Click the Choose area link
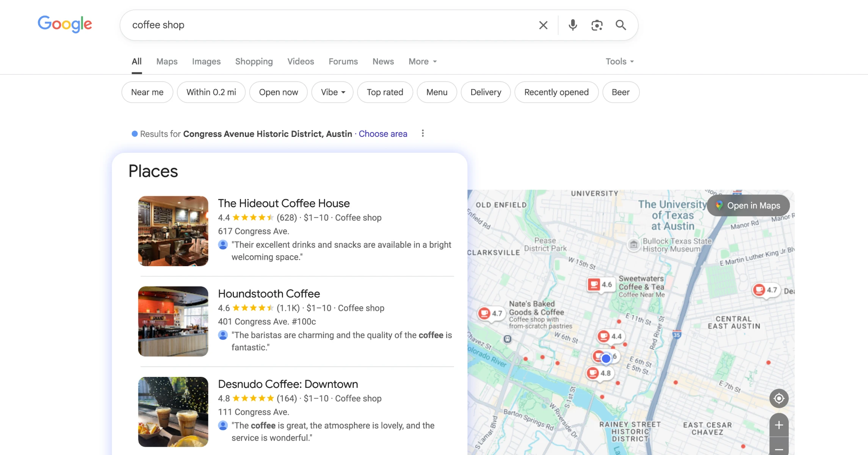This screenshot has width=868, height=455. pos(383,134)
